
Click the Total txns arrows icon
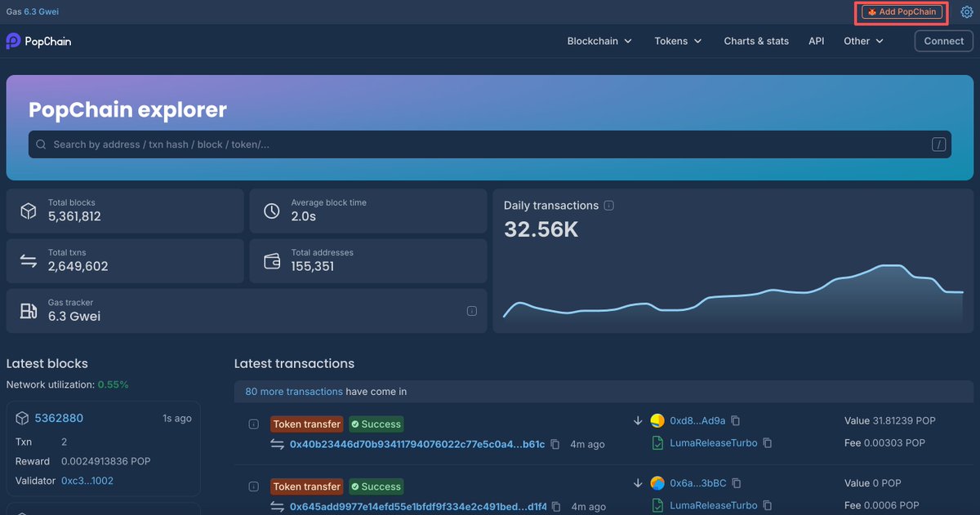tap(29, 261)
